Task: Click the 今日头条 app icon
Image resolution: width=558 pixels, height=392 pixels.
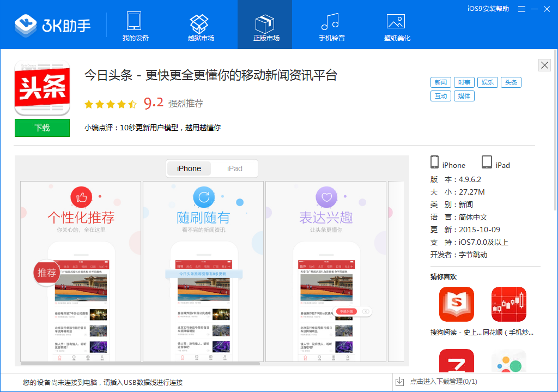Action: [x=42, y=88]
